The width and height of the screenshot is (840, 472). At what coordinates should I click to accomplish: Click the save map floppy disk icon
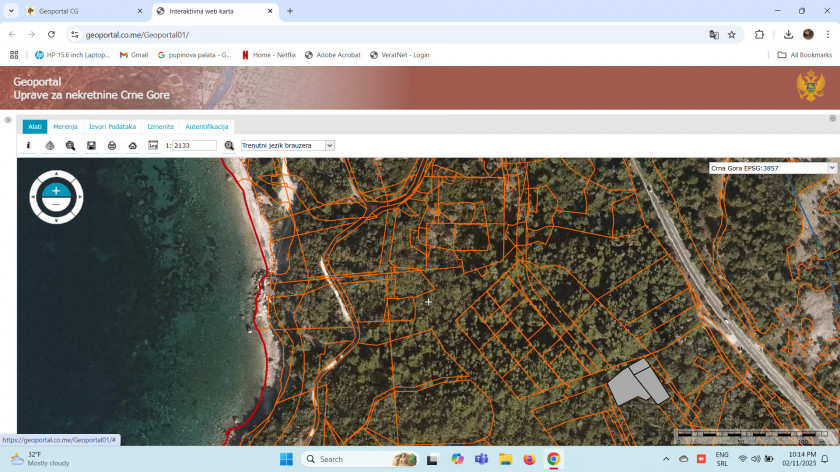91,145
